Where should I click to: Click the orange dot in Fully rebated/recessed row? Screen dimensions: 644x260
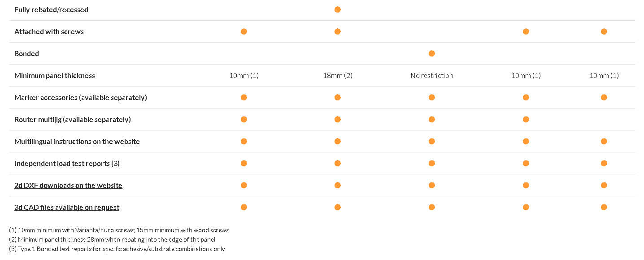338,9
